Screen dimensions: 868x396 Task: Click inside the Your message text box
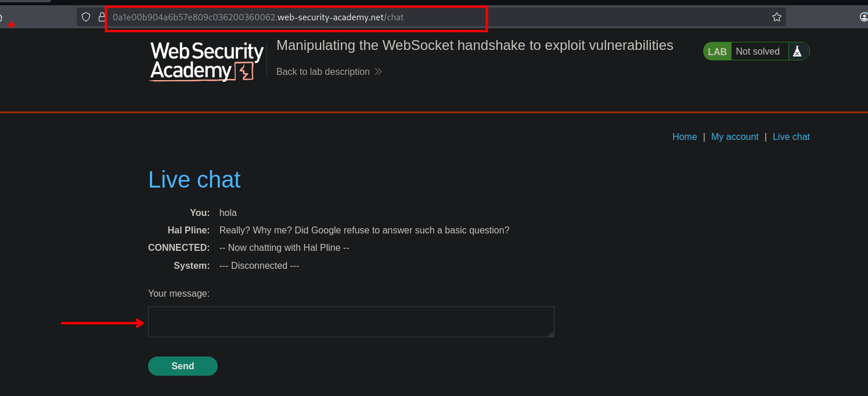tap(351, 322)
